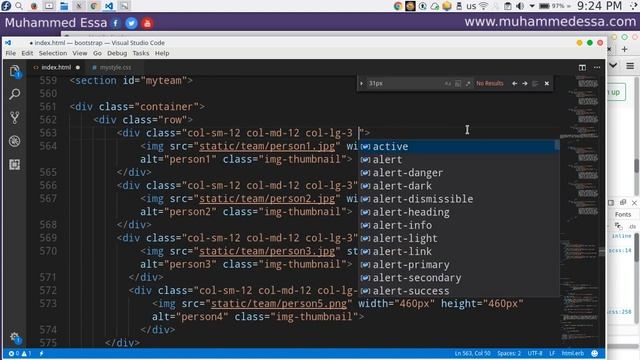
Task: Click the suggestion list scrollbar thumb
Action: point(557,145)
